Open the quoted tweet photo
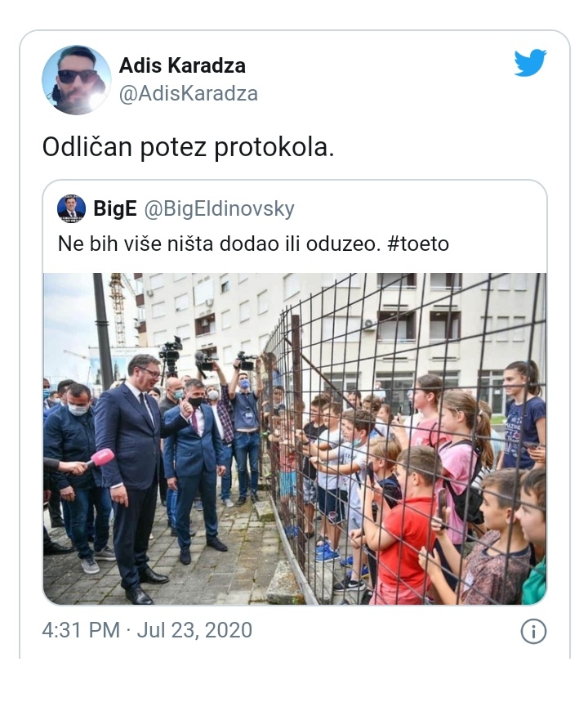This screenshot has height=720, width=588. (295, 439)
